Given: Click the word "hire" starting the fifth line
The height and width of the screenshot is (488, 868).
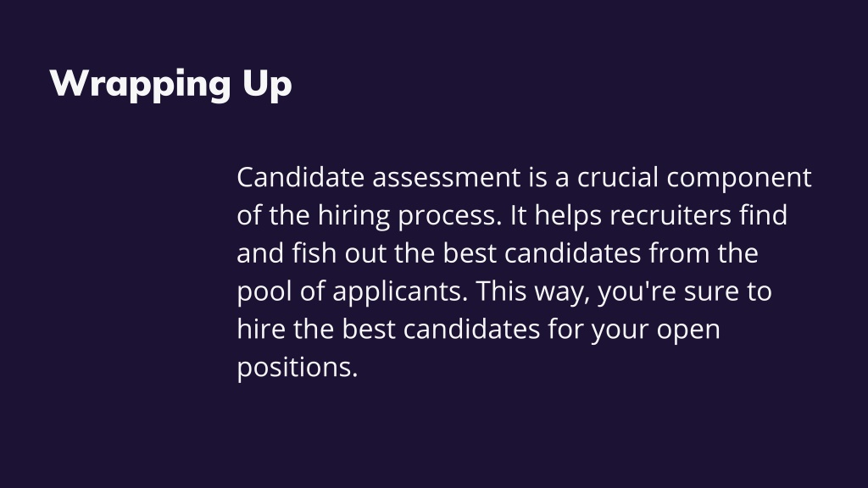Looking at the screenshot, I should pos(261,329).
